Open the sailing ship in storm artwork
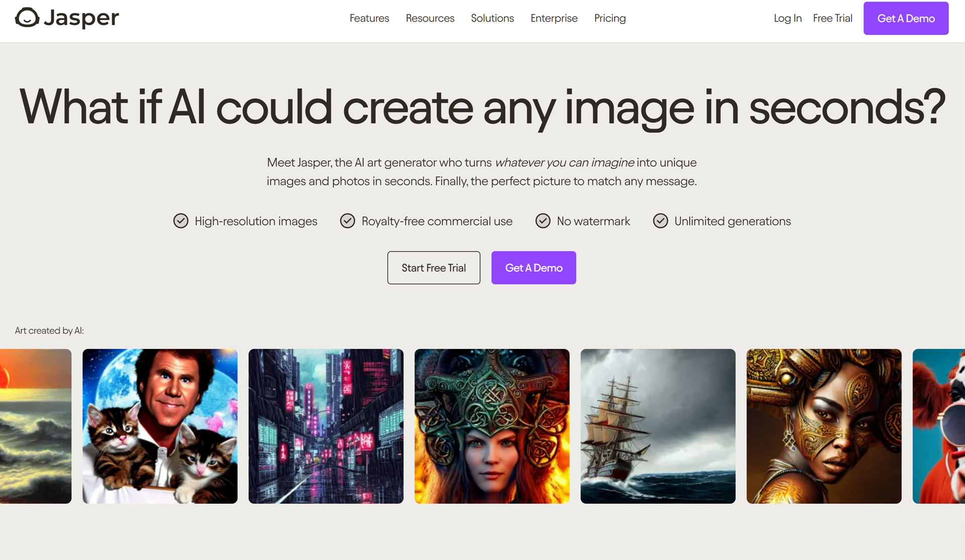 click(658, 426)
